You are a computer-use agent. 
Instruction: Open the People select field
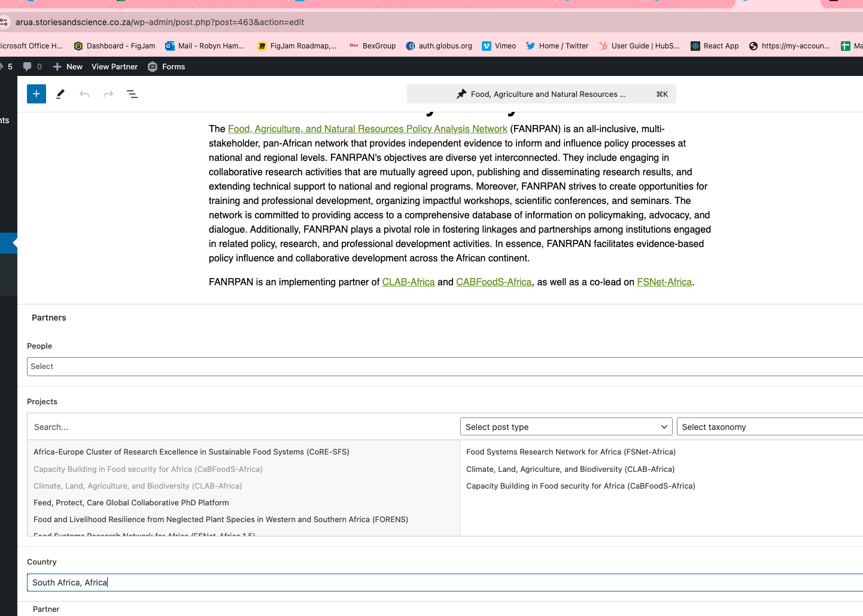click(x=443, y=367)
